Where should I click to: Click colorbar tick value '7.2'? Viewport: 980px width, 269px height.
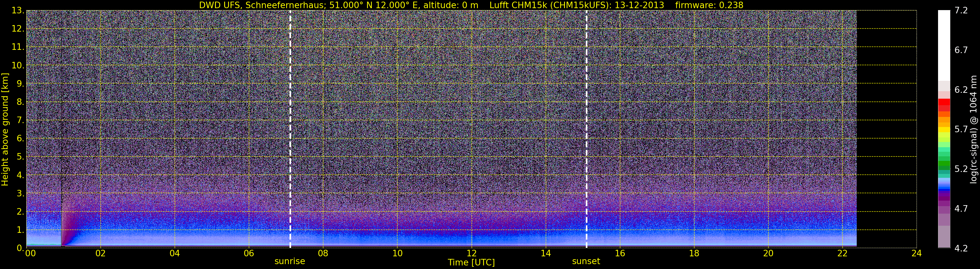961,10
